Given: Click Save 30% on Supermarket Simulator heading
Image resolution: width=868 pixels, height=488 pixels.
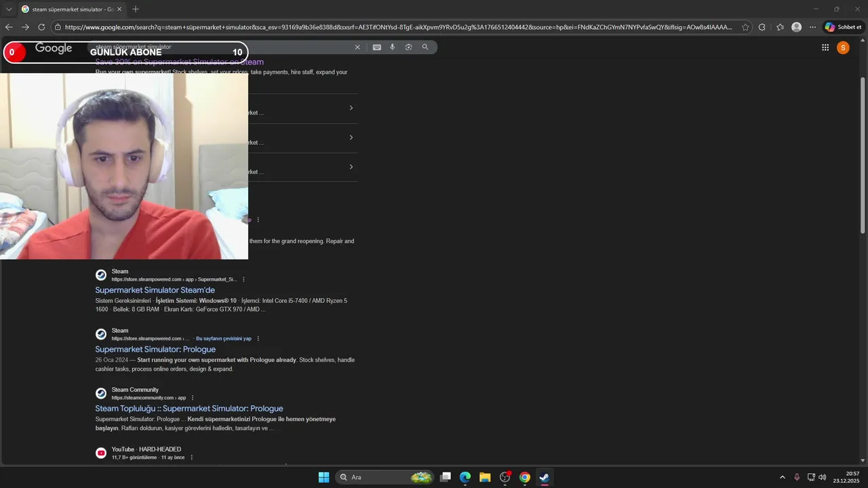Looking at the screenshot, I should [180, 62].
